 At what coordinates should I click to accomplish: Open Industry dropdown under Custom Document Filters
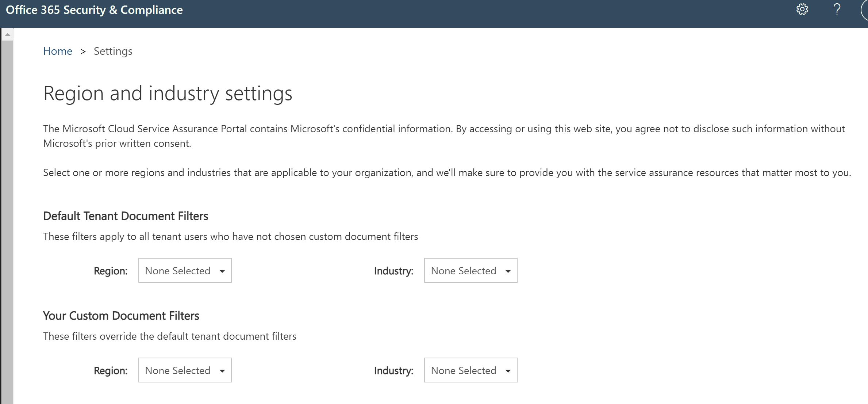(x=471, y=370)
